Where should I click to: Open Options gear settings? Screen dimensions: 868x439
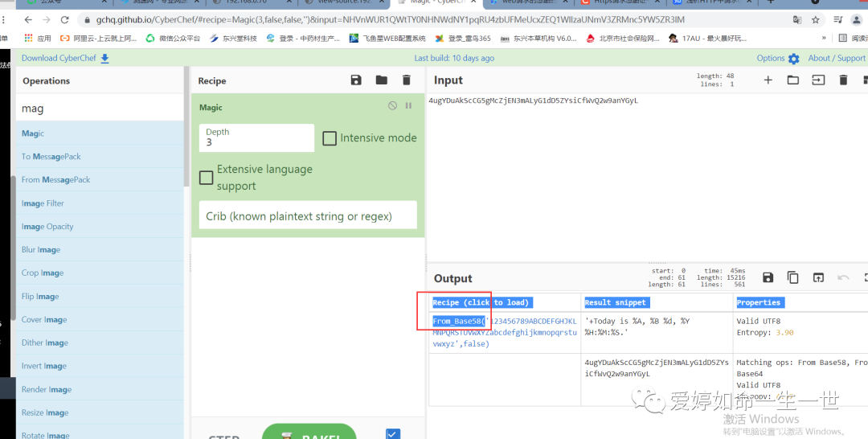tap(794, 59)
